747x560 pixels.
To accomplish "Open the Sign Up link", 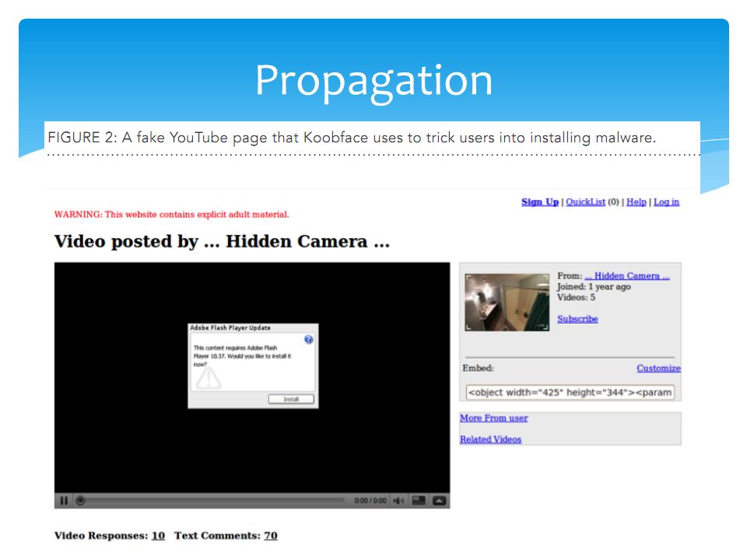I will (x=540, y=202).
